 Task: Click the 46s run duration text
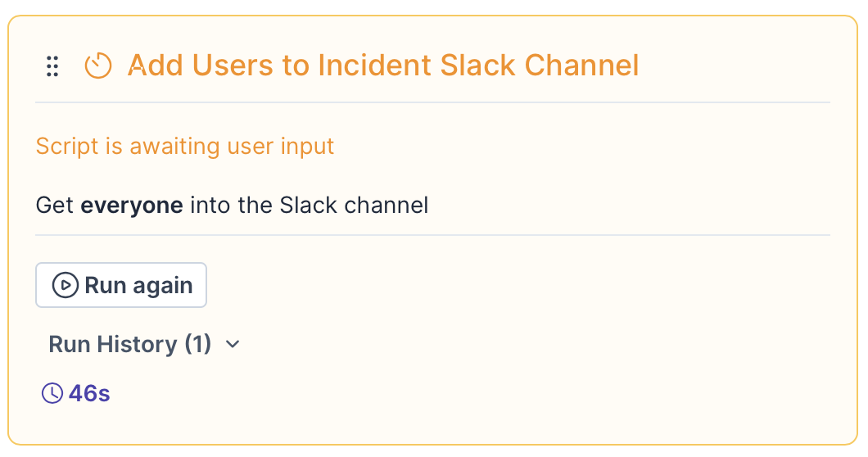[89, 393]
